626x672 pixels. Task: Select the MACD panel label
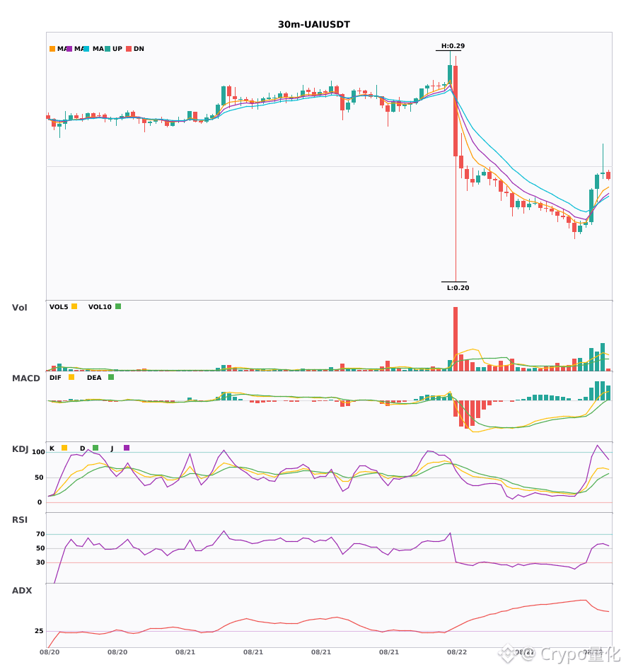coord(25,378)
